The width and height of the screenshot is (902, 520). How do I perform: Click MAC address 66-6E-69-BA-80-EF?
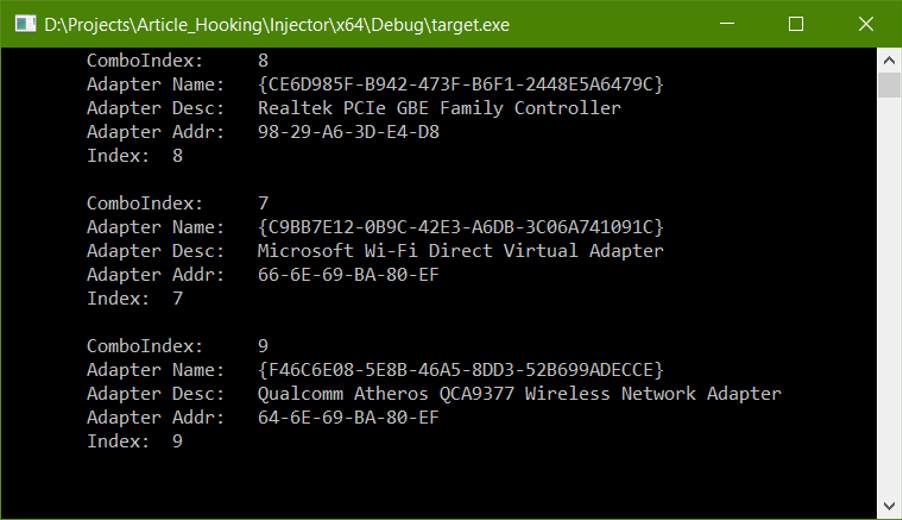tap(348, 275)
